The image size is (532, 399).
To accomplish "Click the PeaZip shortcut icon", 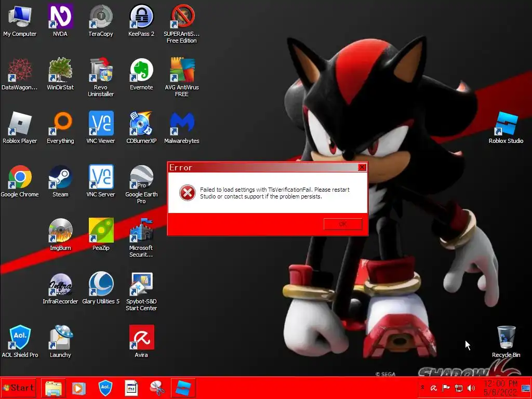I will pos(101,235).
